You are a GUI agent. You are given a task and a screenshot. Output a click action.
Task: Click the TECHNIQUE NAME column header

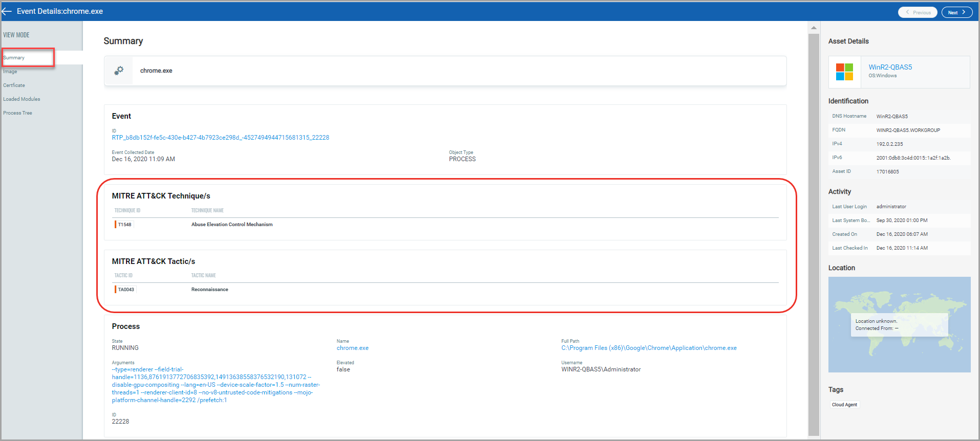207,211
